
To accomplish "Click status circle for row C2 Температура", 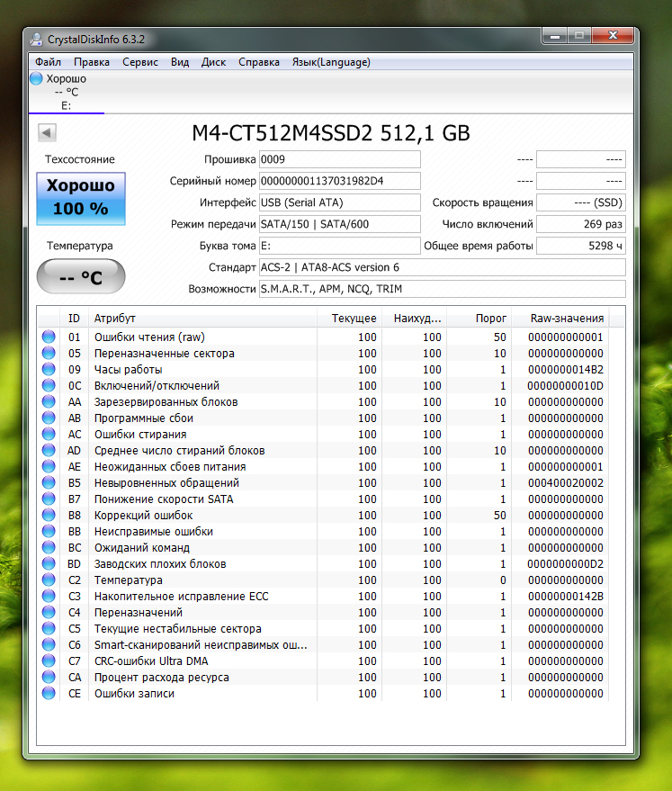I will tap(49, 580).
